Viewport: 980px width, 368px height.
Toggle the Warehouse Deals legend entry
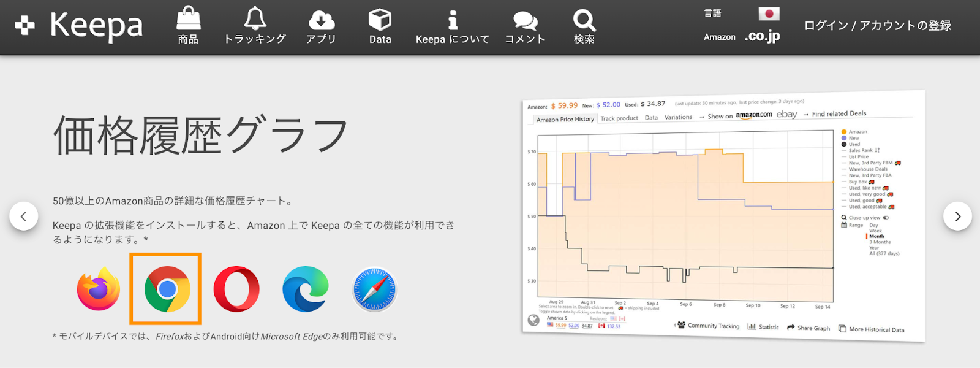(864, 169)
